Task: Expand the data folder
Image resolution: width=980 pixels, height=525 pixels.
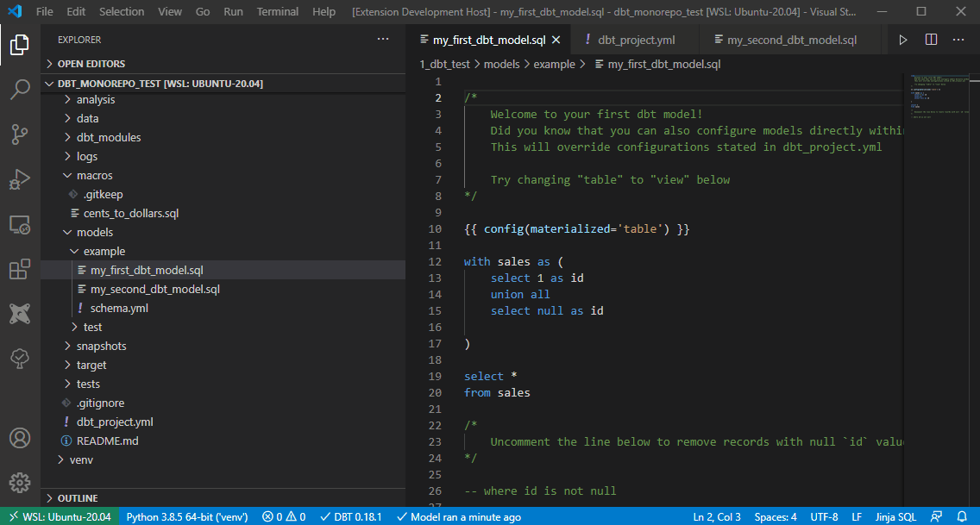Action: pyautogui.click(x=223, y=119)
